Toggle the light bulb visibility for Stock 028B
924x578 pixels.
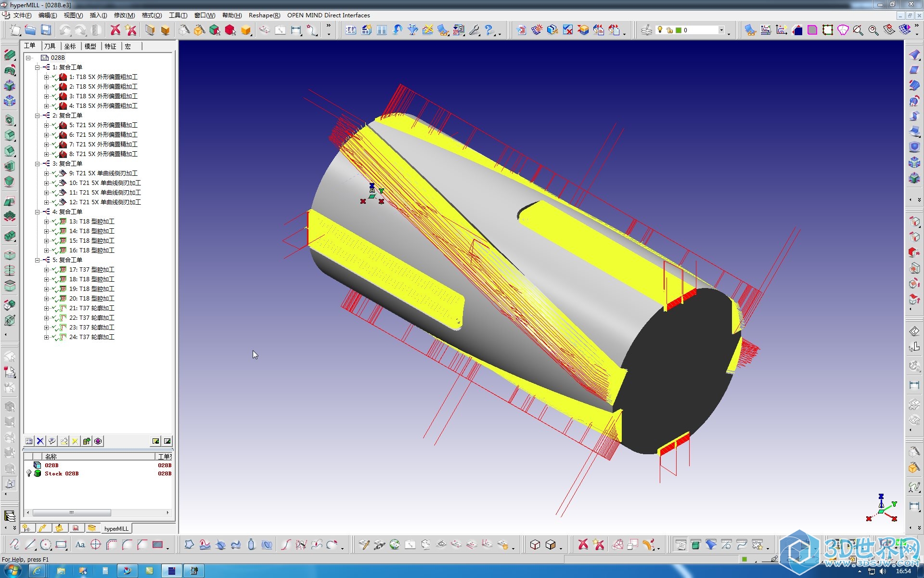point(29,473)
